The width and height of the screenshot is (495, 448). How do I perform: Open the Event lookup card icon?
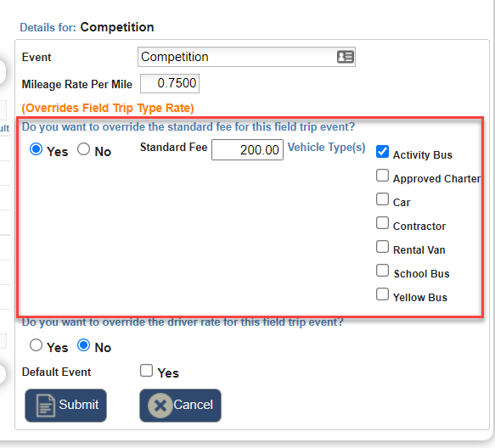[x=345, y=57]
